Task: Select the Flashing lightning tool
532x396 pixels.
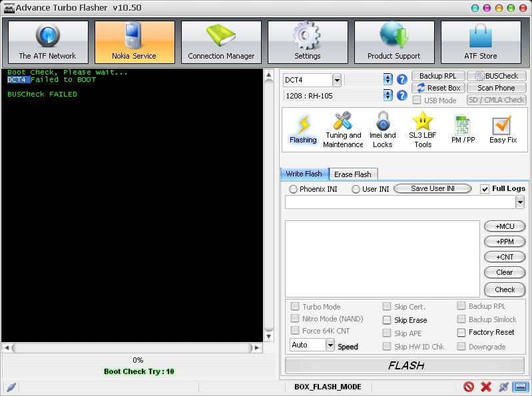Action: (x=303, y=130)
